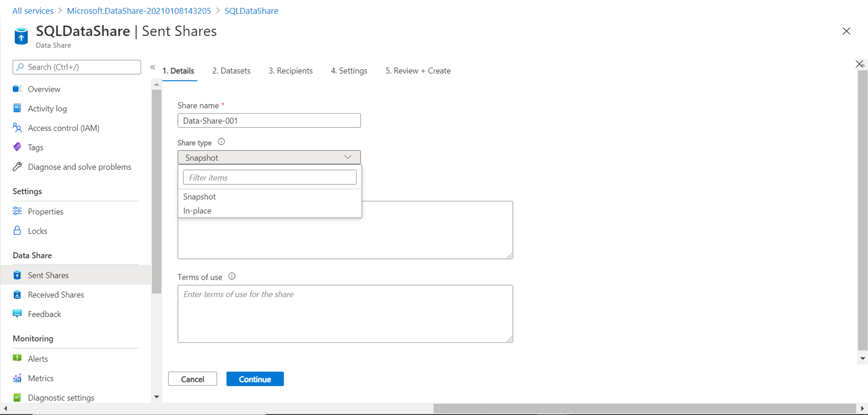
Task: Click the Properties sliders icon
Action: pyautogui.click(x=17, y=211)
